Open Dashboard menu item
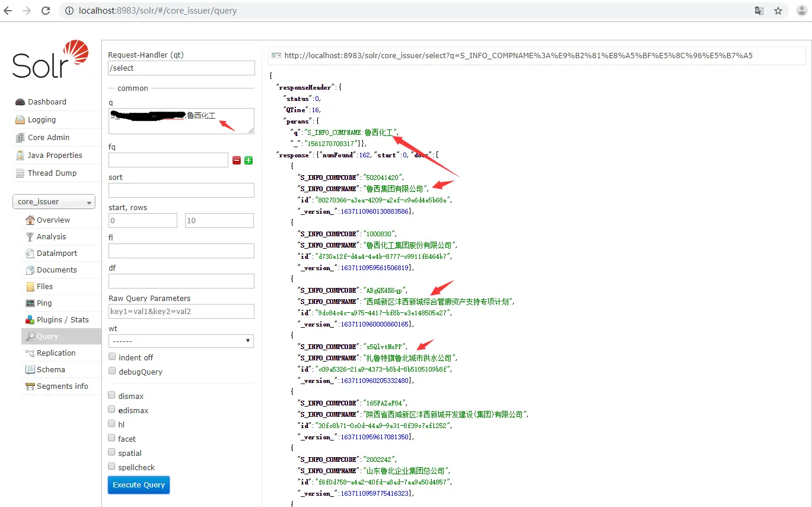This screenshot has width=812, height=507. coord(47,102)
